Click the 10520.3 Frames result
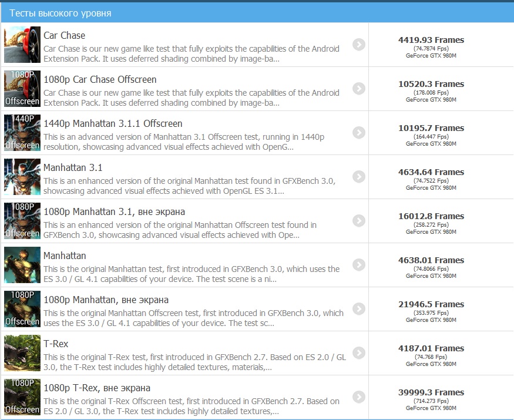The height and width of the screenshot is (420, 514). click(x=431, y=84)
